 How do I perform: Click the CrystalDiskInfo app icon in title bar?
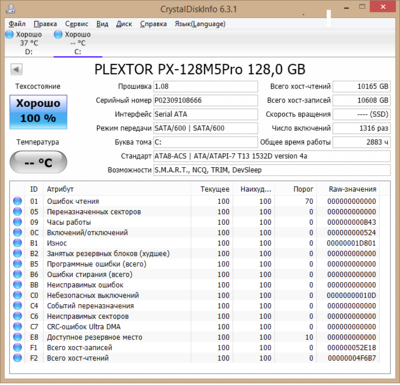pyautogui.click(x=10, y=8)
